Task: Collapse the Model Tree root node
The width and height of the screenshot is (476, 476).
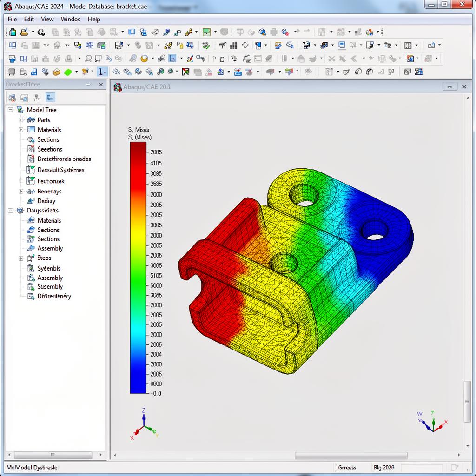Action: (x=10, y=110)
